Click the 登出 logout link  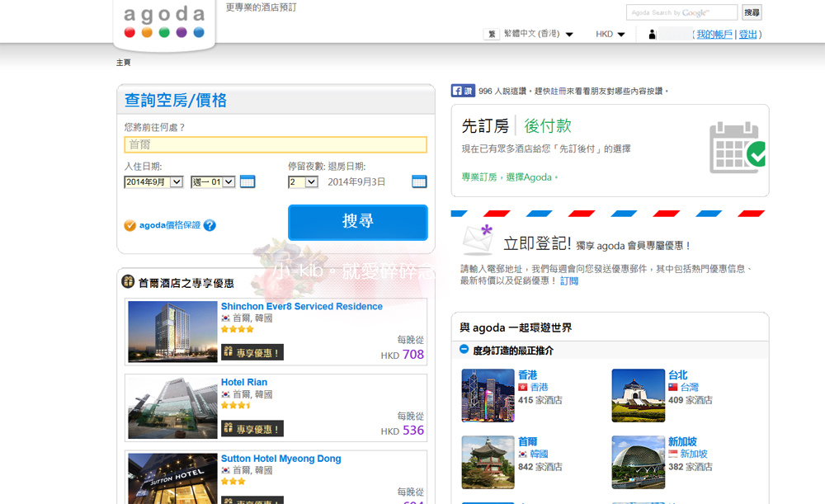(x=747, y=35)
